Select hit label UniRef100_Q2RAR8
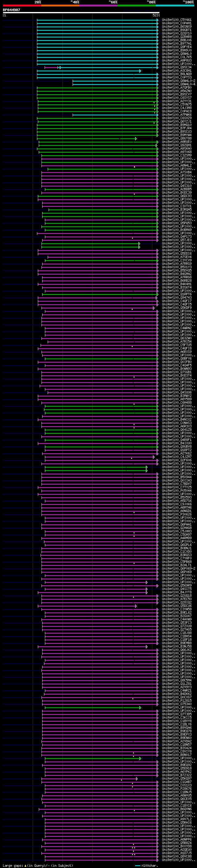This screenshot has height=868, width=197. (x=176, y=37)
